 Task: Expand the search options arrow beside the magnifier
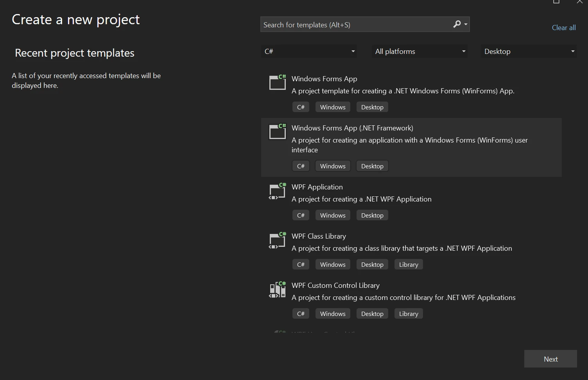pos(466,25)
